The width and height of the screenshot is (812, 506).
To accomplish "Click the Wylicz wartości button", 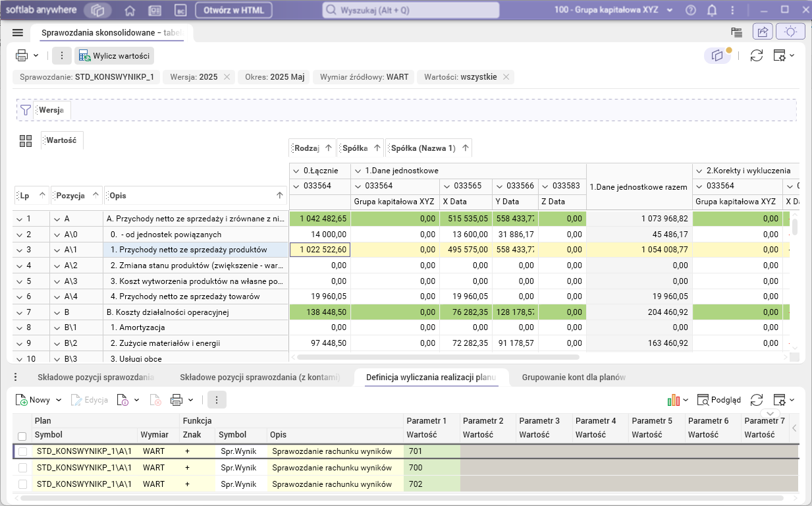I will [x=114, y=56].
